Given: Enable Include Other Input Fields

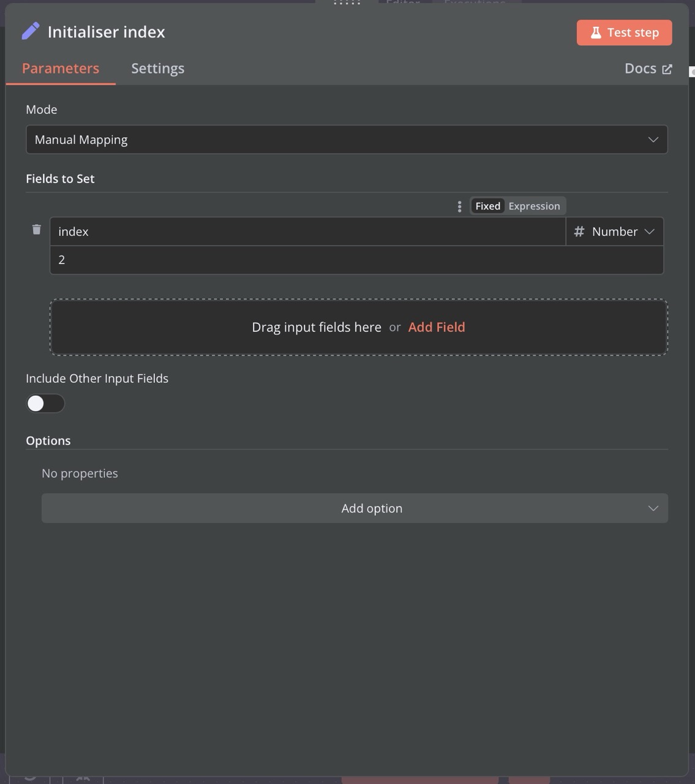Looking at the screenshot, I should 45,403.
